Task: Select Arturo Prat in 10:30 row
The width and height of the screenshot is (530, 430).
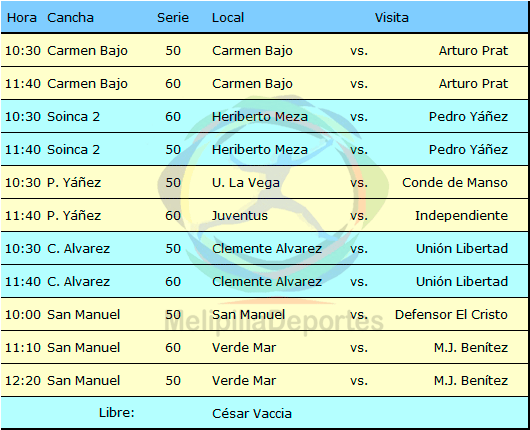Action: (x=473, y=51)
